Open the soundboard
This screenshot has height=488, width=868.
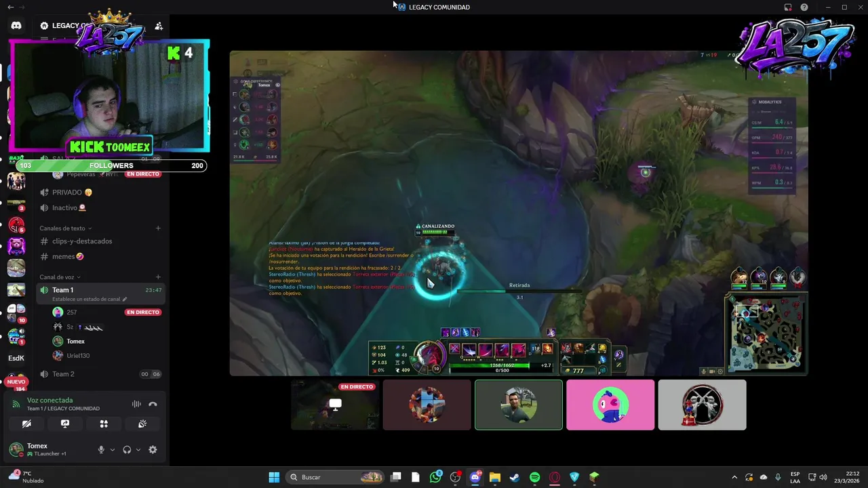coord(142,424)
